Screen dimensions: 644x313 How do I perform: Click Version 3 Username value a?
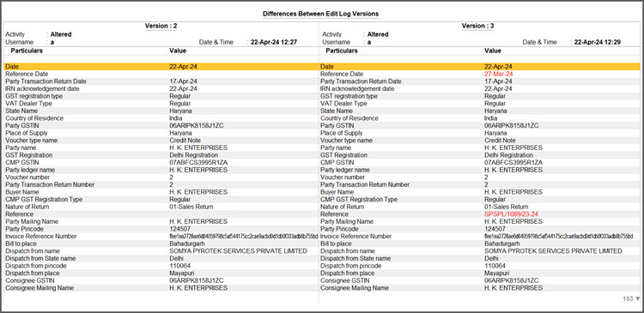(369, 42)
